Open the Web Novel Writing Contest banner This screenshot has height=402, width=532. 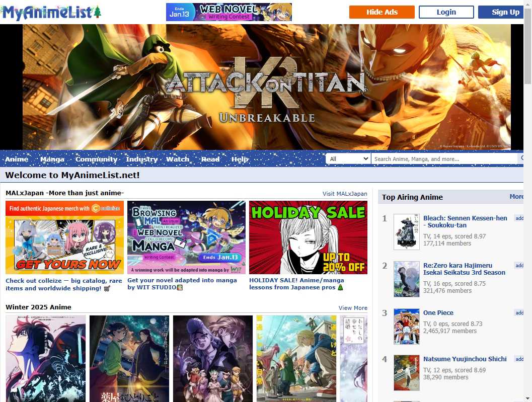(x=229, y=12)
